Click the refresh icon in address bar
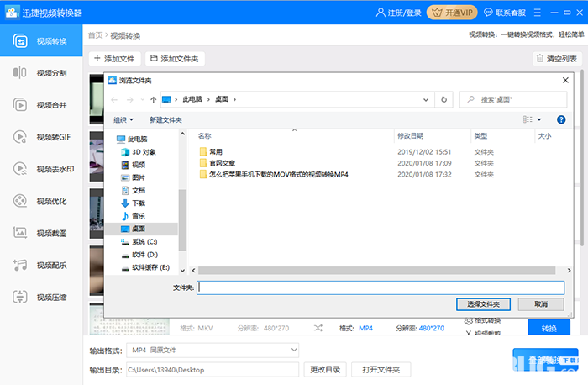Screen dimensions: 588x385 click(444, 100)
